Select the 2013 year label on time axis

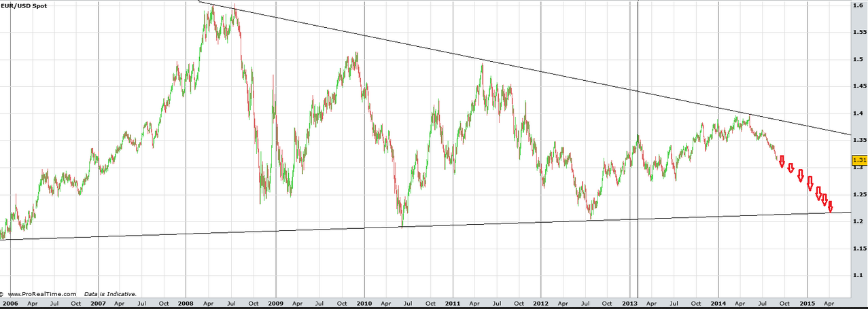[x=630, y=303]
